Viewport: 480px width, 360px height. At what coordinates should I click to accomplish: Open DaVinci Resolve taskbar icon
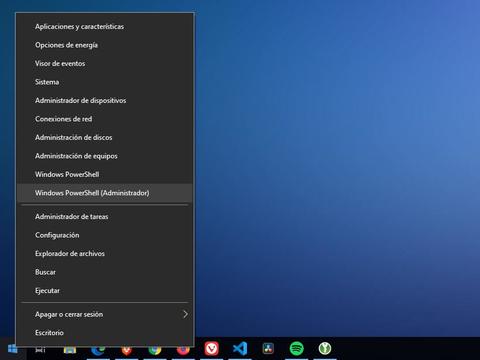(x=268, y=349)
